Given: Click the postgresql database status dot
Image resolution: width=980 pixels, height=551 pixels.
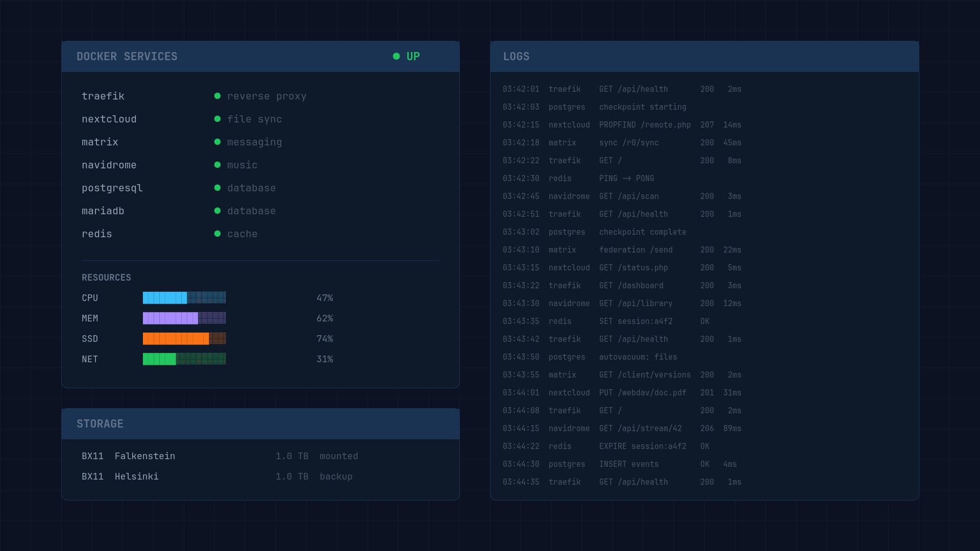Looking at the screenshot, I should point(218,187).
